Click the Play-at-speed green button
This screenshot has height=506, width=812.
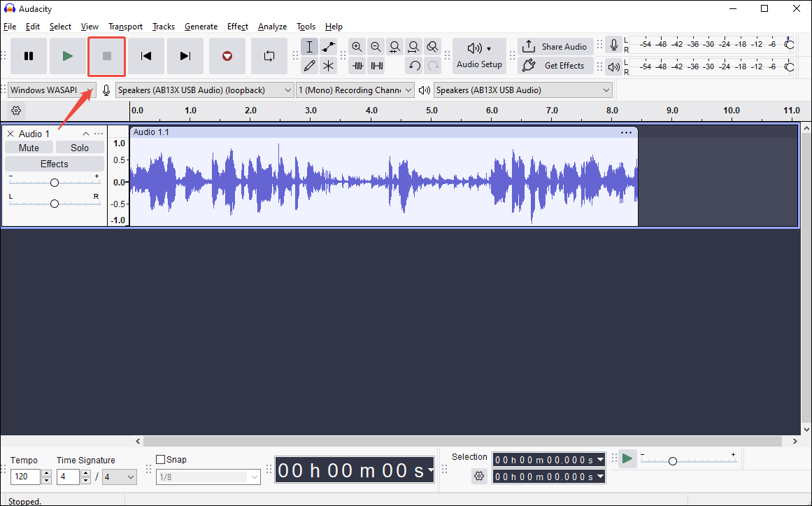[x=627, y=458]
